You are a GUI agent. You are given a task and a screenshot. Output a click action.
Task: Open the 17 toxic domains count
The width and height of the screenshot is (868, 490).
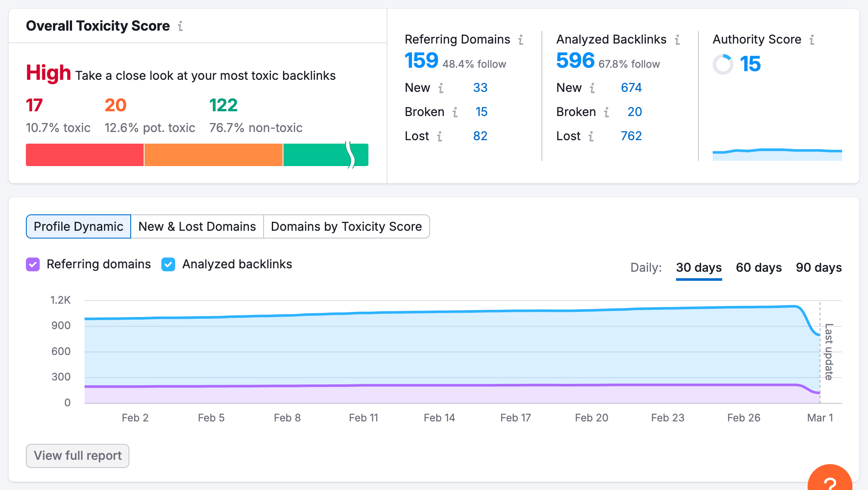tap(35, 105)
